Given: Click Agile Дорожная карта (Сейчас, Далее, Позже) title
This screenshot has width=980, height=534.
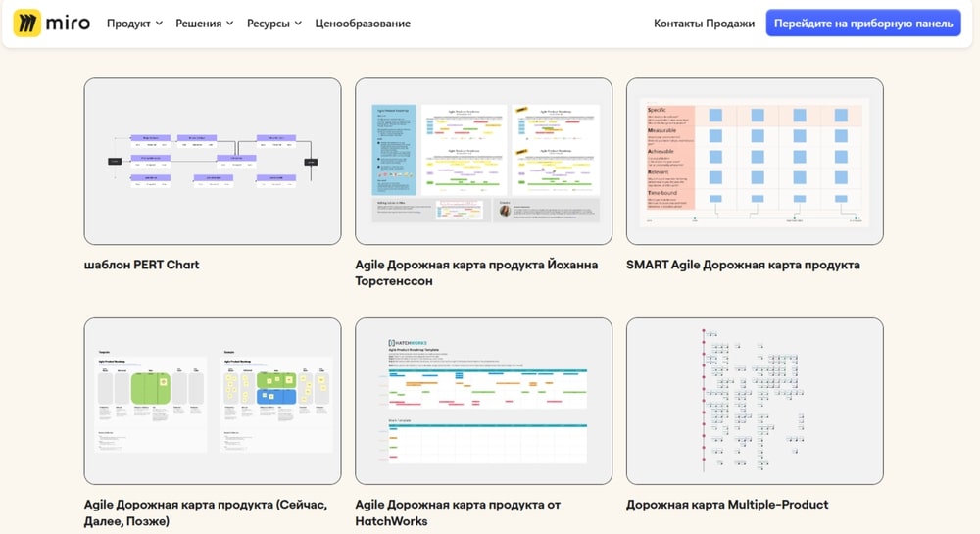Looking at the screenshot, I should tap(206, 512).
